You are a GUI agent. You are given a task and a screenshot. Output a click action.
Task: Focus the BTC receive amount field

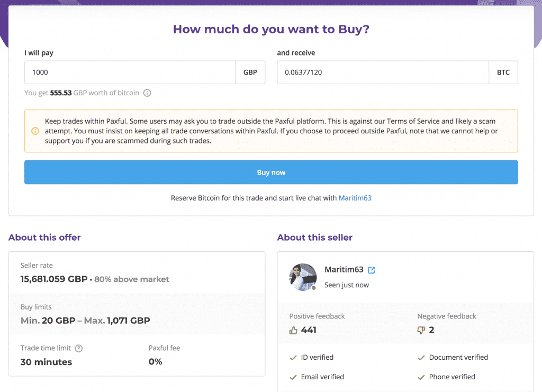pos(383,72)
